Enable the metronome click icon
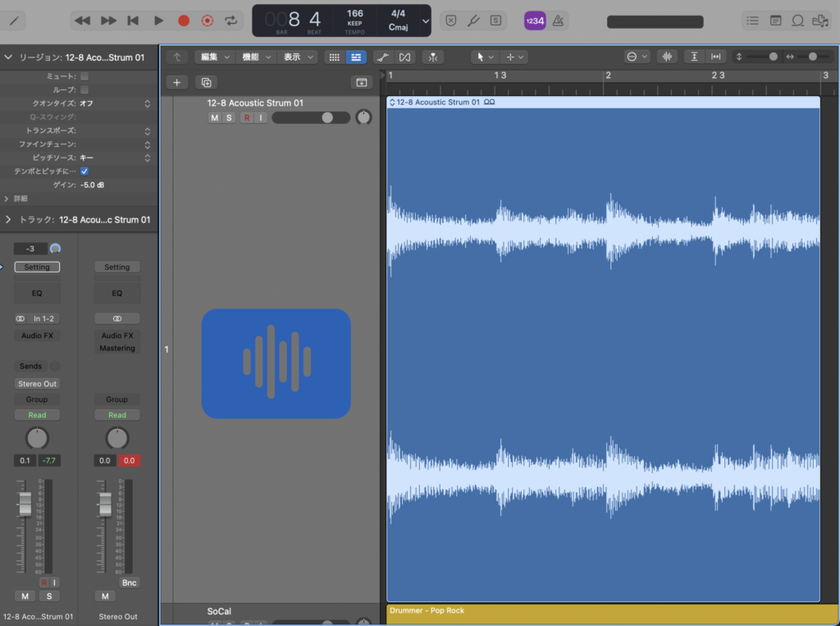Viewport: 840px width, 626px height. (558, 21)
